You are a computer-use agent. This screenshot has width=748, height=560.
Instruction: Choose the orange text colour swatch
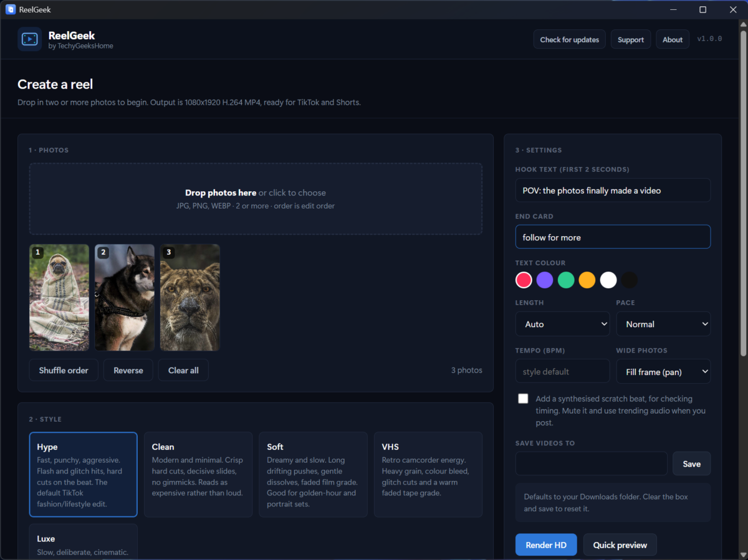[587, 280]
